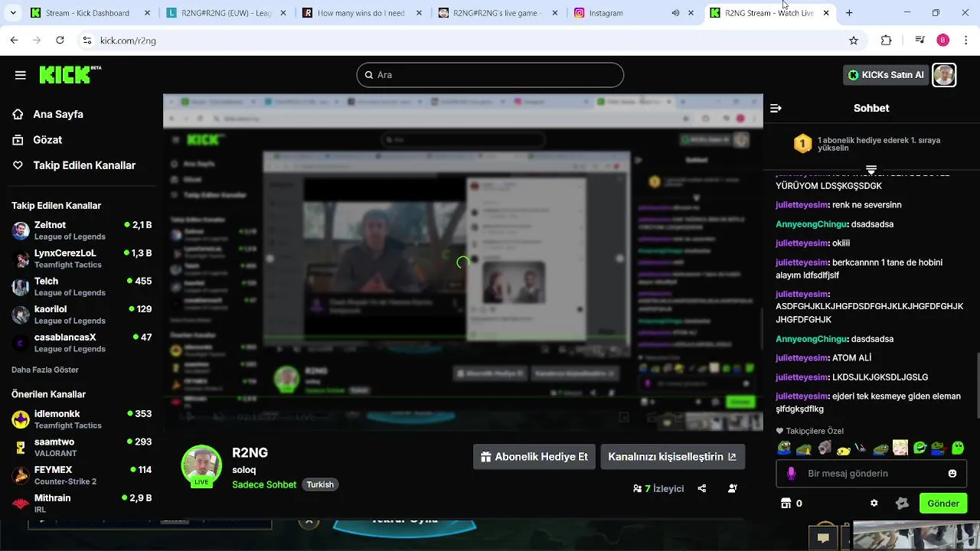This screenshot has width=980, height=551.
Task: Click julietteyesim on 'renk ne seversinn'
Action: (x=802, y=205)
